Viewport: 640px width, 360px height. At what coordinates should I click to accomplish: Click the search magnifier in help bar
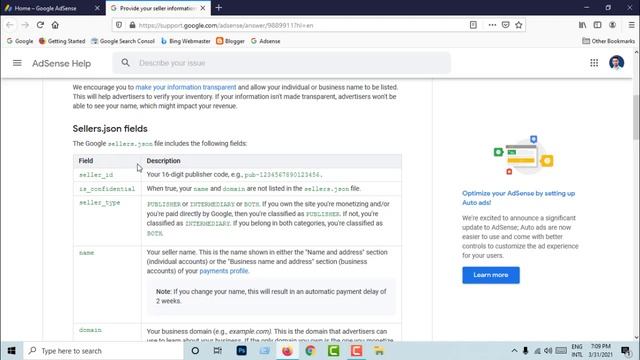125,62
